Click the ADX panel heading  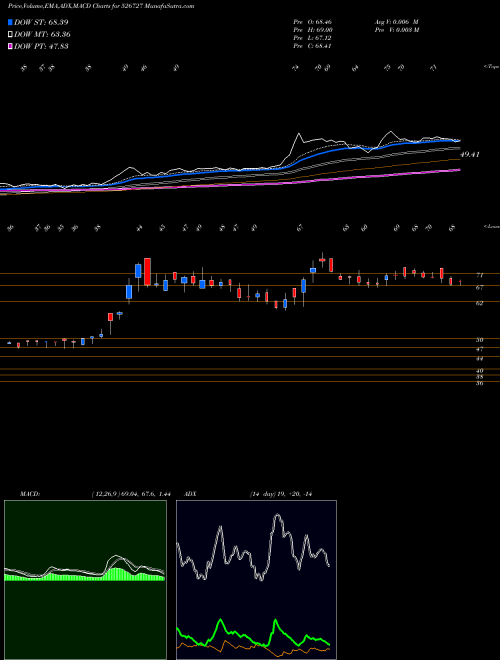click(190, 494)
